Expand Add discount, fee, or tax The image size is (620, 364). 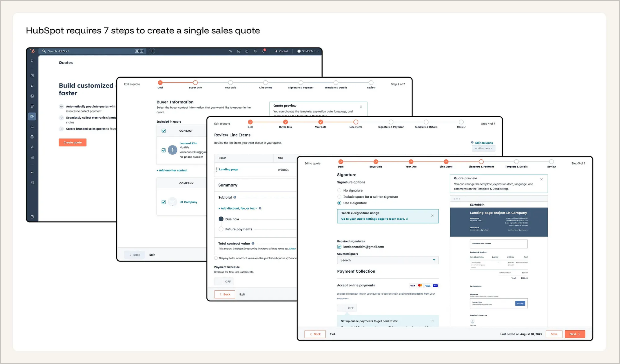pyautogui.click(x=238, y=208)
